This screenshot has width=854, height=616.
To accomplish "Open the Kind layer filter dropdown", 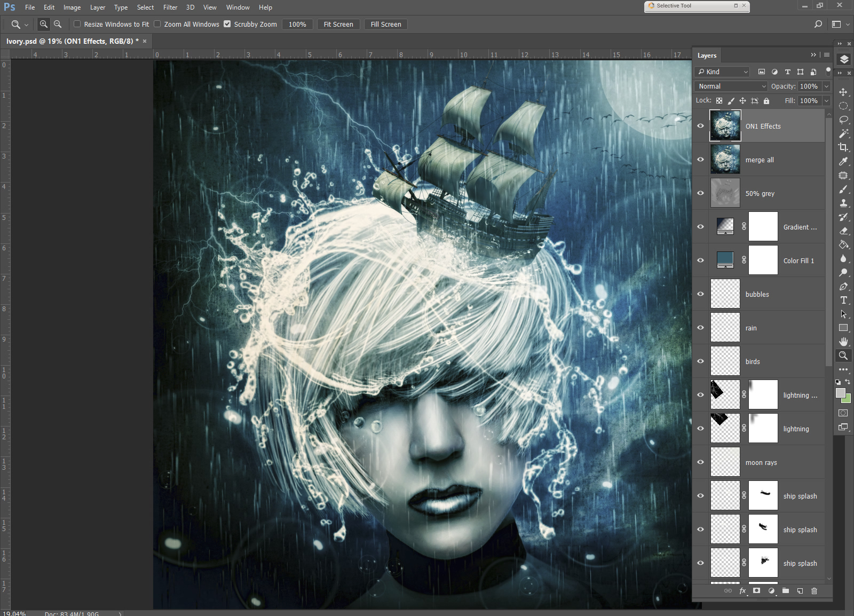I will point(722,72).
